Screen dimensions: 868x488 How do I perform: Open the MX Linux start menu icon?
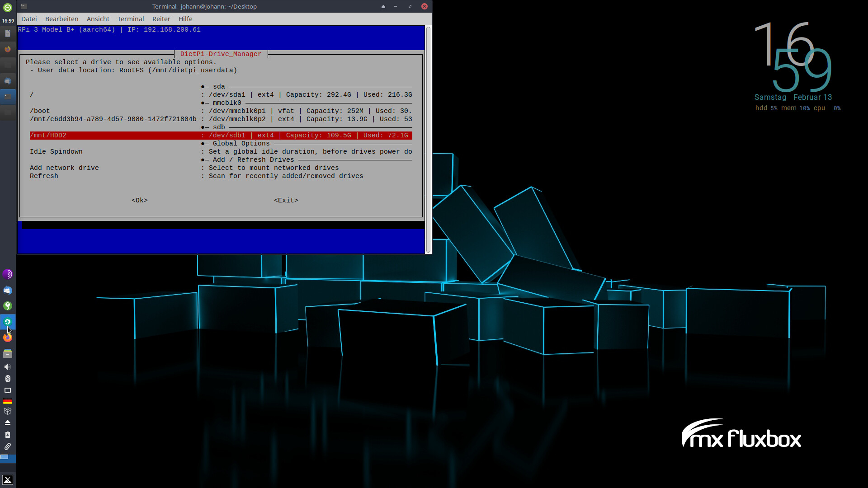coord(8,480)
